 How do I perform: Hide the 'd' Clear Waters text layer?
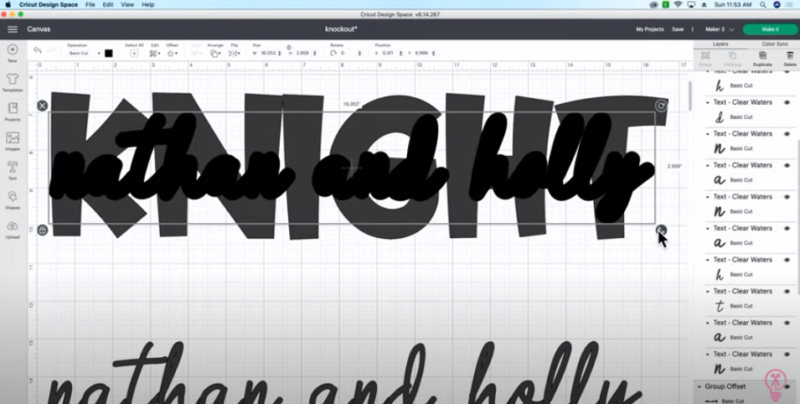(x=787, y=103)
